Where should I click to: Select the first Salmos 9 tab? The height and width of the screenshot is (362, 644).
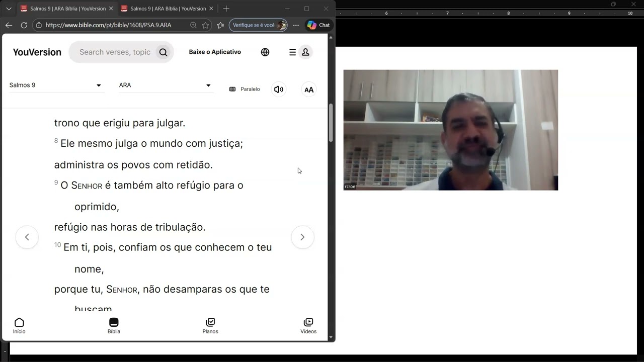point(66,9)
